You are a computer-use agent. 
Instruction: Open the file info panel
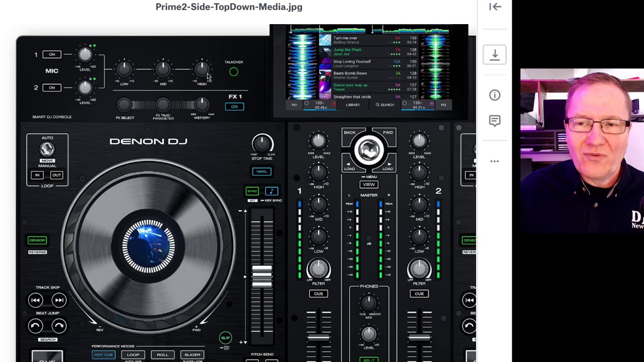click(495, 95)
